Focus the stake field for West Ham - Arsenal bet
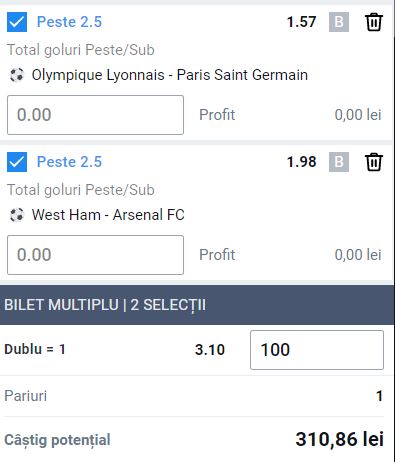The width and height of the screenshot is (395, 462). 95,255
